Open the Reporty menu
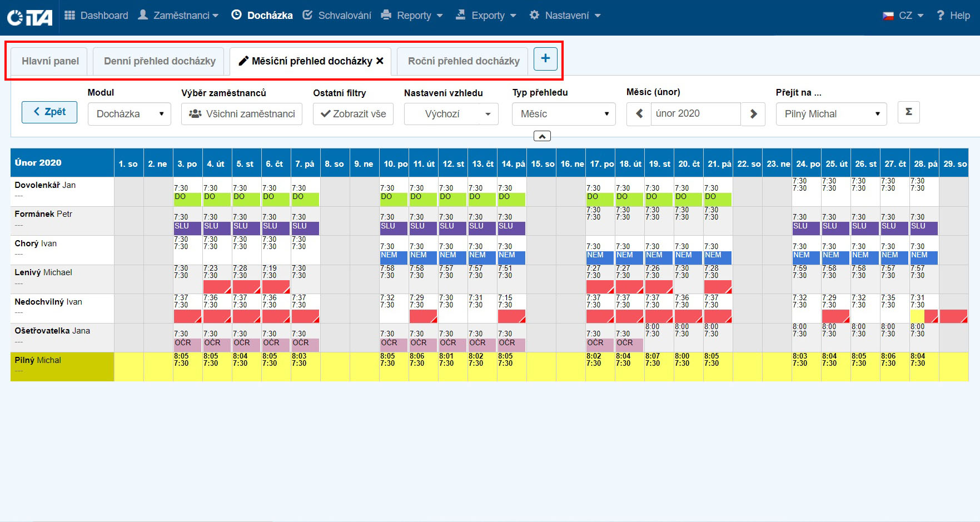Viewport: 980px width, 522px height. coord(412,16)
